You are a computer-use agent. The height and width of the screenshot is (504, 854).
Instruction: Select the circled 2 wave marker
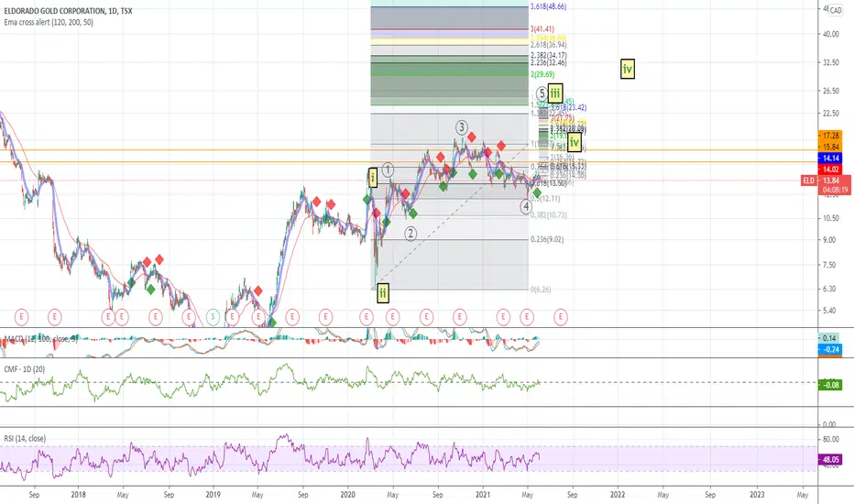point(411,234)
